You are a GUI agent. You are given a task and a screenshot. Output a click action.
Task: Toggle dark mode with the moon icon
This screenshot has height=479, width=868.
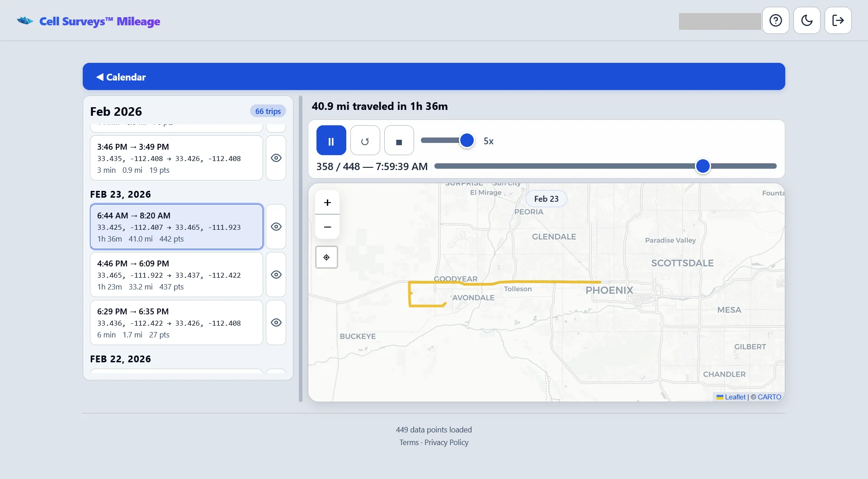tap(807, 20)
